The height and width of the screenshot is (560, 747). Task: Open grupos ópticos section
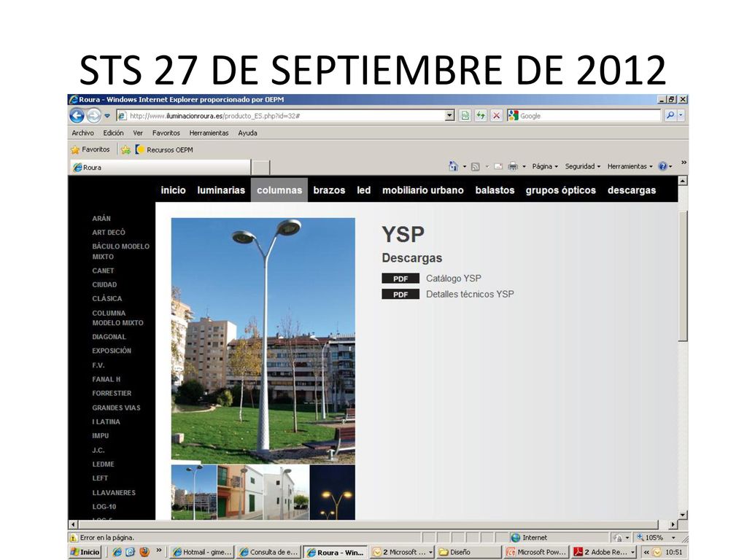pyautogui.click(x=561, y=190)
